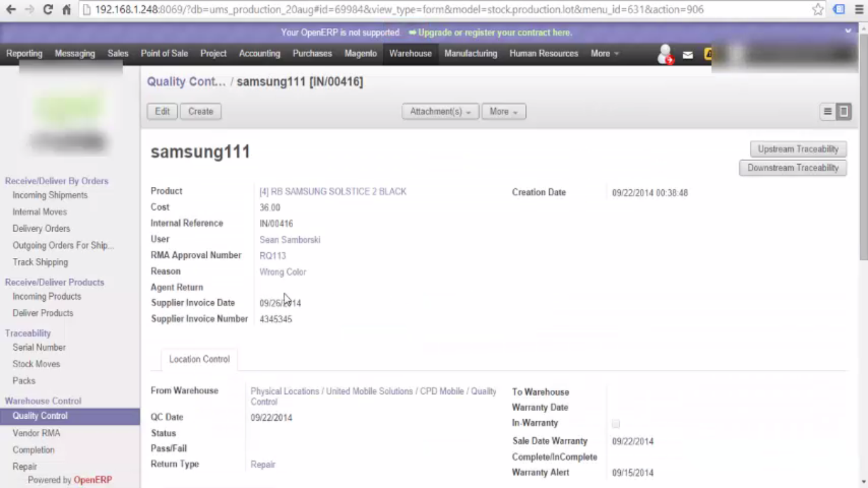Open the Messaging menu
This screenshot has width=868, height=488.
point(75,53)
